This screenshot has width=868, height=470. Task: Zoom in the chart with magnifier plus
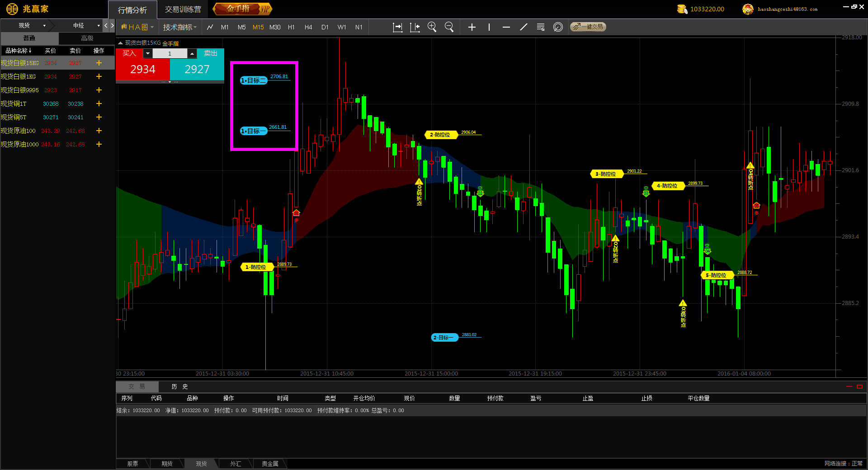[432, 27]
